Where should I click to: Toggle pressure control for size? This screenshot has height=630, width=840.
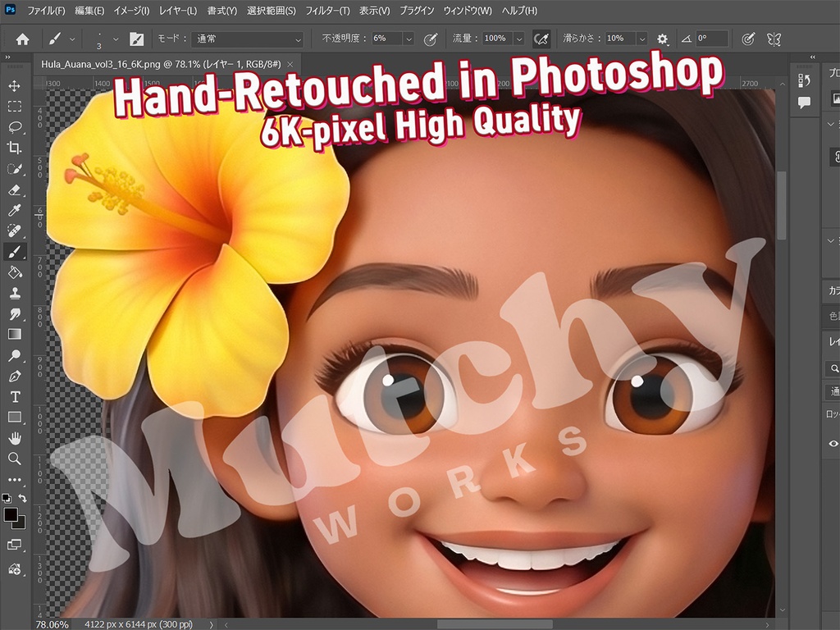(x=748, y=39)
